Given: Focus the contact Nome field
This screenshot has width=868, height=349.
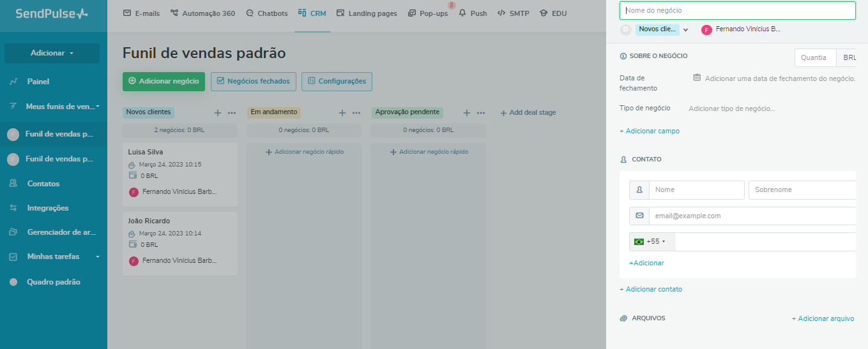Looking at the screenshot, I should 696,189.
